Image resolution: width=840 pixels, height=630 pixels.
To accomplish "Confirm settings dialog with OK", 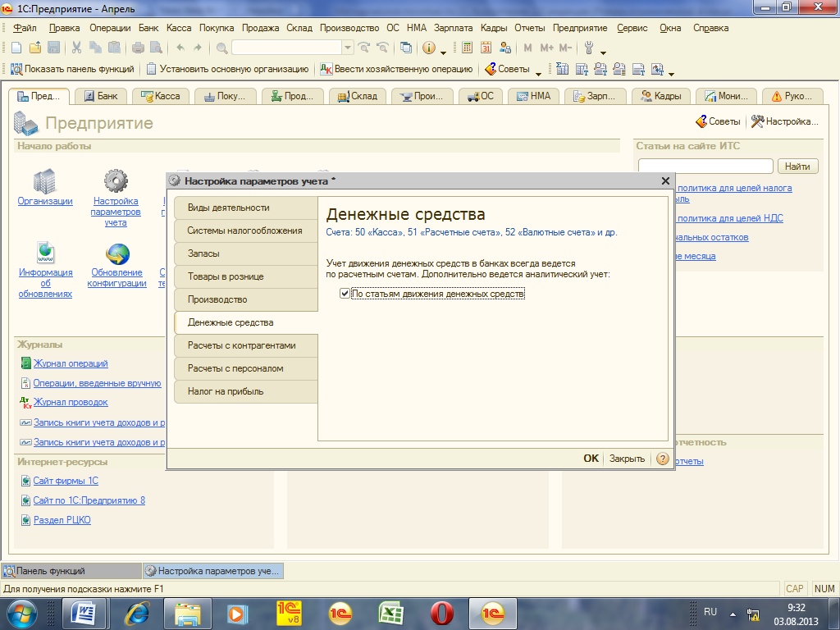I will [591, 459].
